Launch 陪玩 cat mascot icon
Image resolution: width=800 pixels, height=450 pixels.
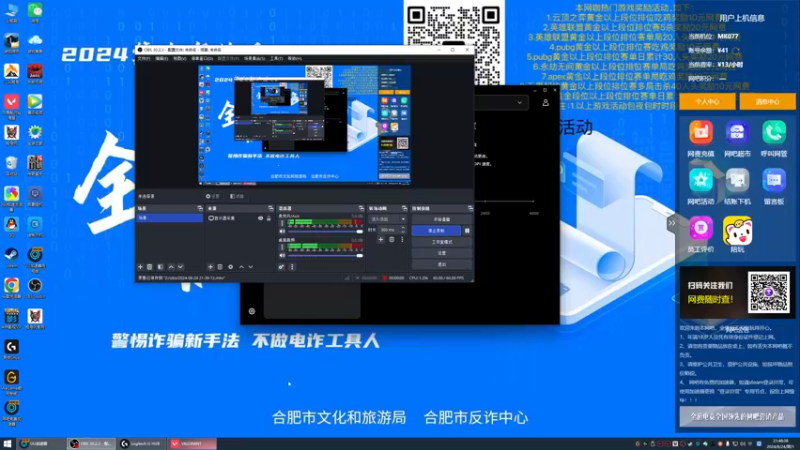pos(737,231)
